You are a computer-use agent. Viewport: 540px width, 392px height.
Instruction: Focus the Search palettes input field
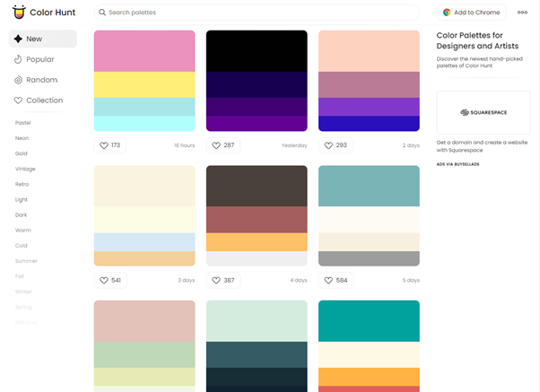point(260,13)
